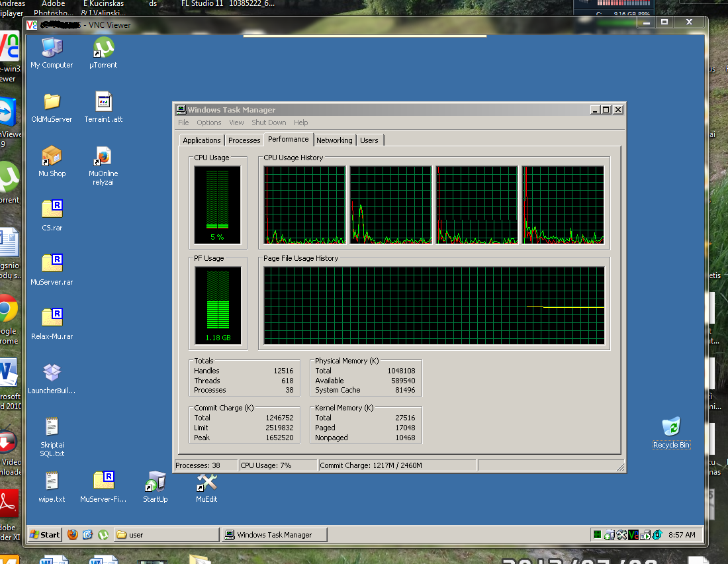
Task: Click the 'Processes: 38' status bar entry
Action: [x=206, y=465]
